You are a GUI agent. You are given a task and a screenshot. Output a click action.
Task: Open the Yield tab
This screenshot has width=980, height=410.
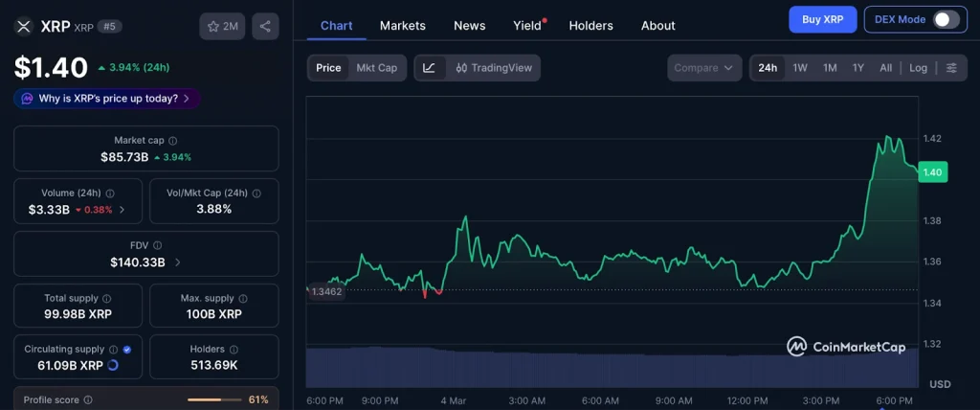527,26
